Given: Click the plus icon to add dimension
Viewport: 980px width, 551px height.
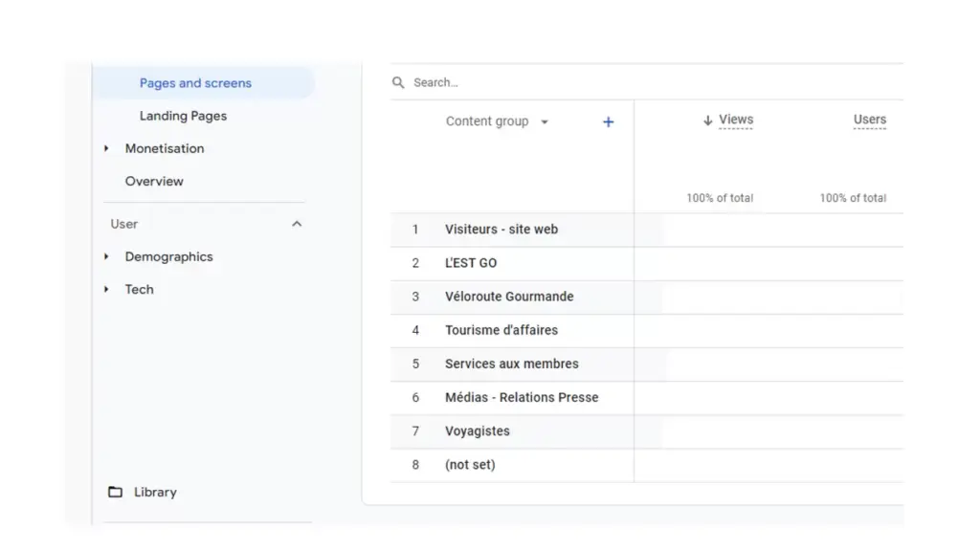Looking at the screenshot, I should (x=608, y=121).
